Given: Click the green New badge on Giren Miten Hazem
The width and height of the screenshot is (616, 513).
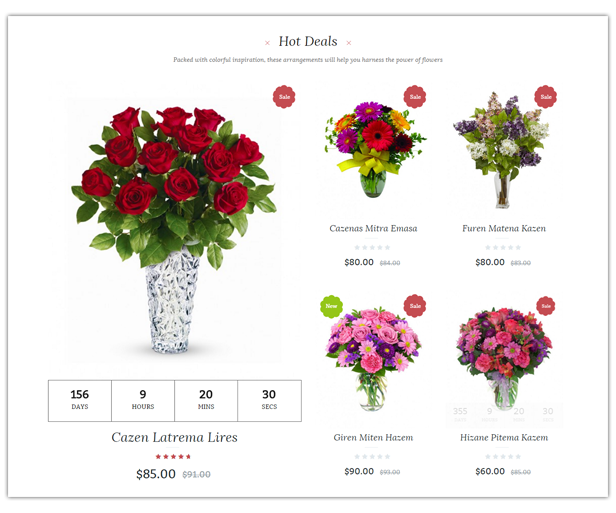Looking at the screenshot, I should pos(331,306).
